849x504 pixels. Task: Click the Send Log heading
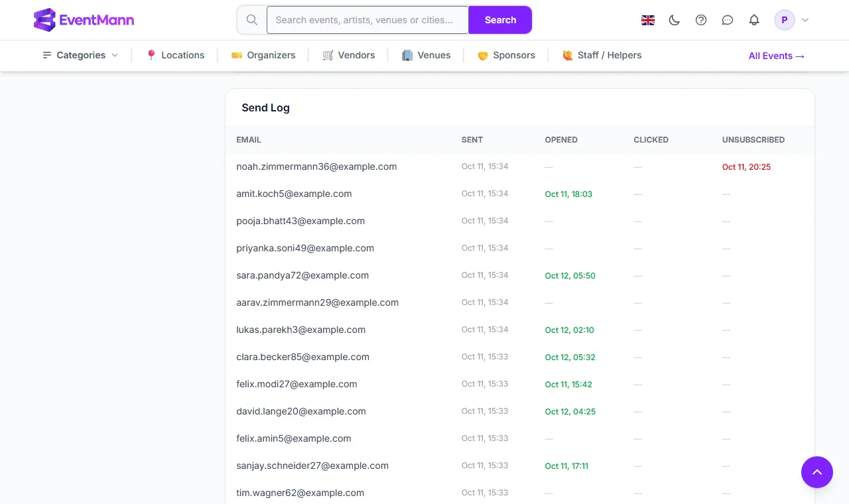point(265,107)
